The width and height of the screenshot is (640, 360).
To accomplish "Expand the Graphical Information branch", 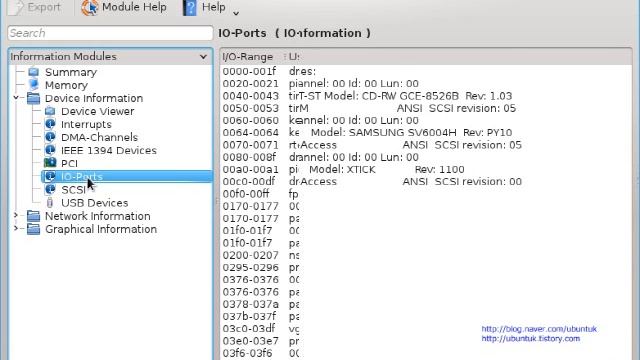I will point(16,229).
